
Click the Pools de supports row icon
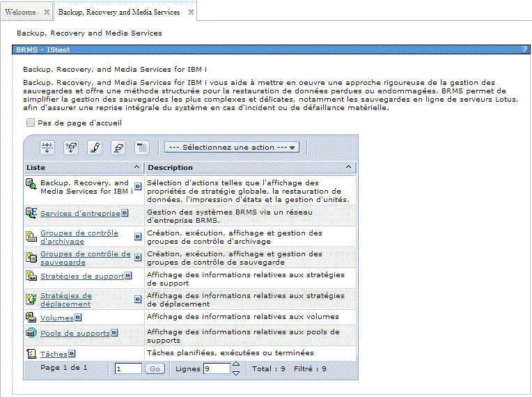31,332
